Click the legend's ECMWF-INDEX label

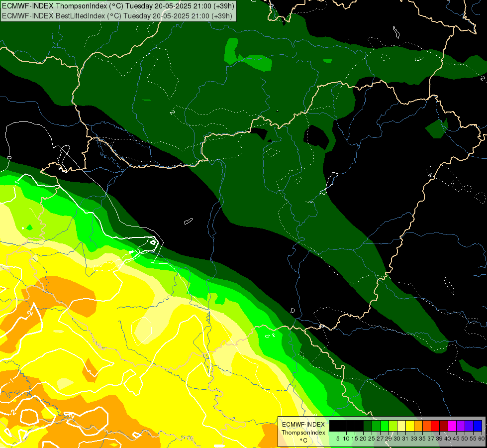tap(303, 425)
